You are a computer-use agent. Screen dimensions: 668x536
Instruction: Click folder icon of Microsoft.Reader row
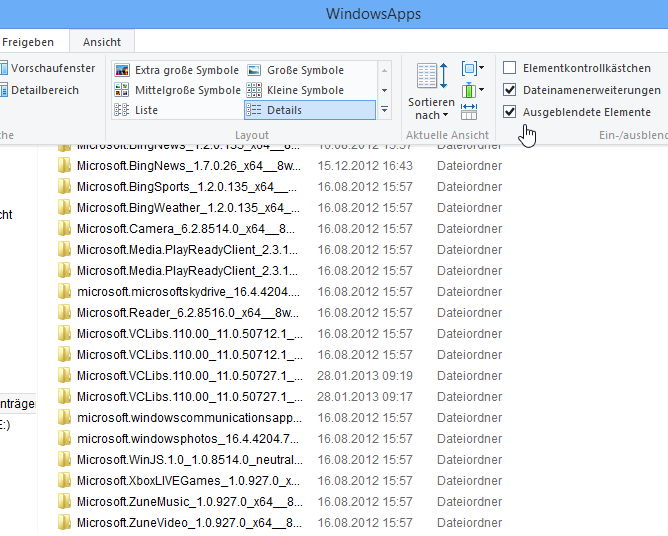pos(64,313)
